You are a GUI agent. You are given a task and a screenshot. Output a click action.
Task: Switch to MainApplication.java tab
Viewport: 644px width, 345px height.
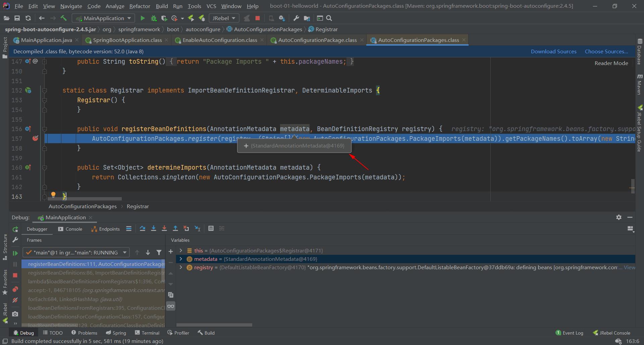click(46, 40)
